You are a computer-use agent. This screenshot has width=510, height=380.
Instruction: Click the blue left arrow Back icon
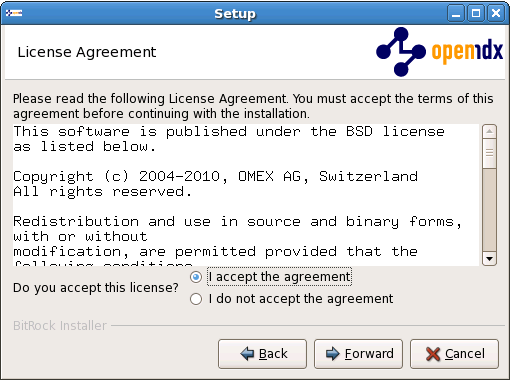[x=247, y=354]
